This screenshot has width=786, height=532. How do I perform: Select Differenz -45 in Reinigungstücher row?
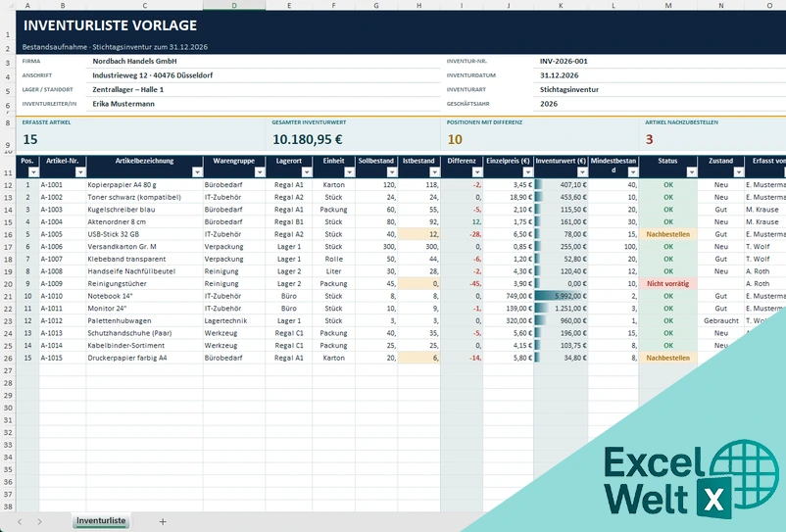tap(462, 283)
